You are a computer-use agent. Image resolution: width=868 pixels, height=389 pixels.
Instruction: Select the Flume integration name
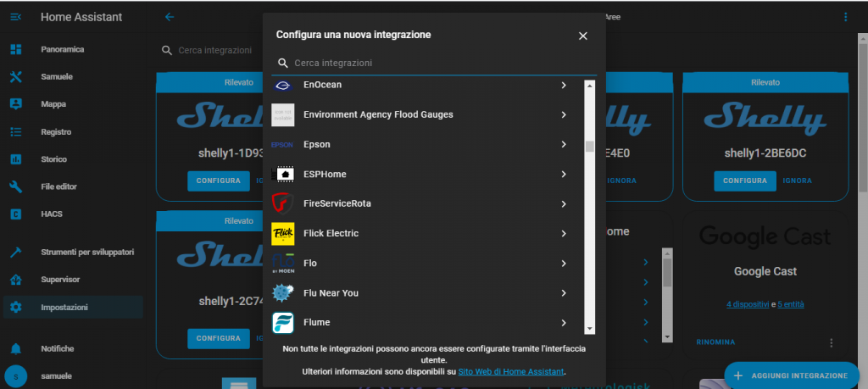tap(317, 323)
